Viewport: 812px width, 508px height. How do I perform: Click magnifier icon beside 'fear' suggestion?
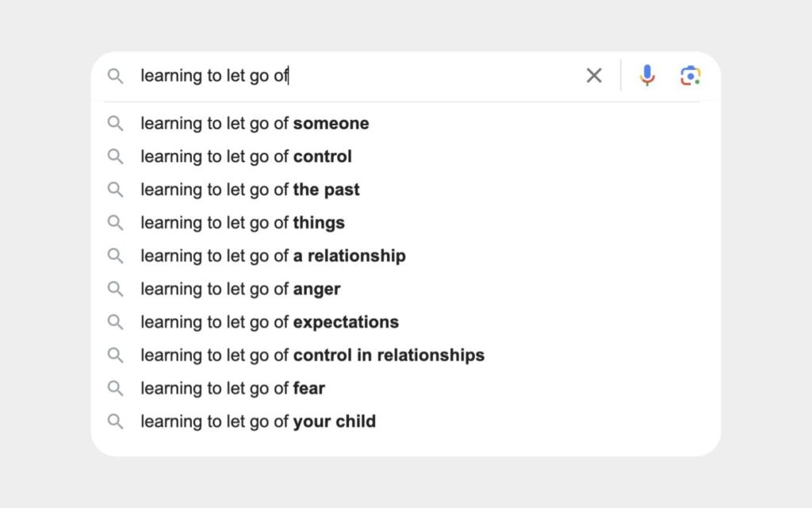(x=115, y=388)
